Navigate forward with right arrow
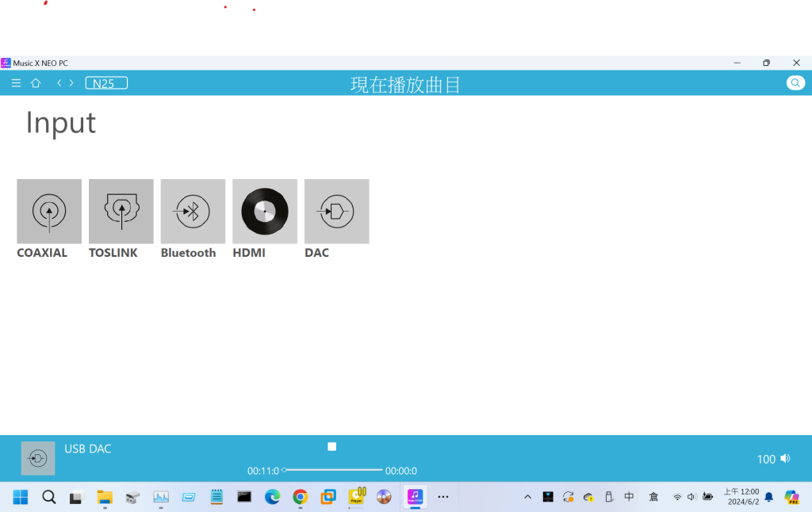812x512 pixels. (x=71, y=83)
